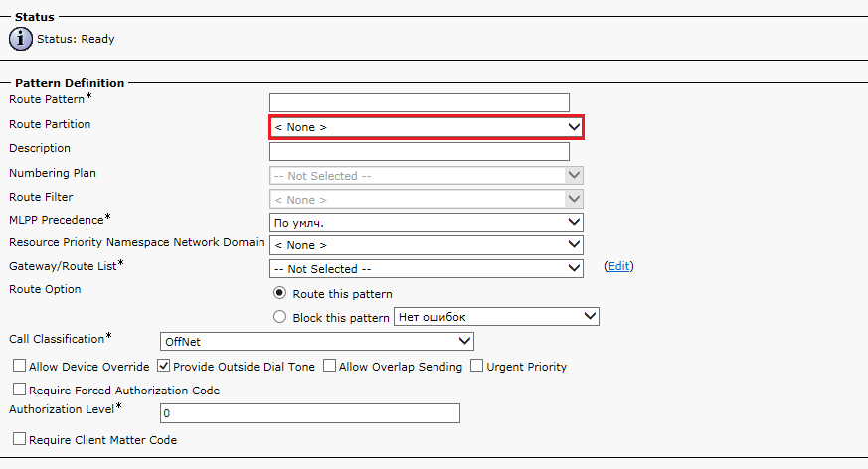Enable Require Forced Authorization Code
The height and width of the screenshot is (469, 868).
pyautogui.click(x=20, y=391)
